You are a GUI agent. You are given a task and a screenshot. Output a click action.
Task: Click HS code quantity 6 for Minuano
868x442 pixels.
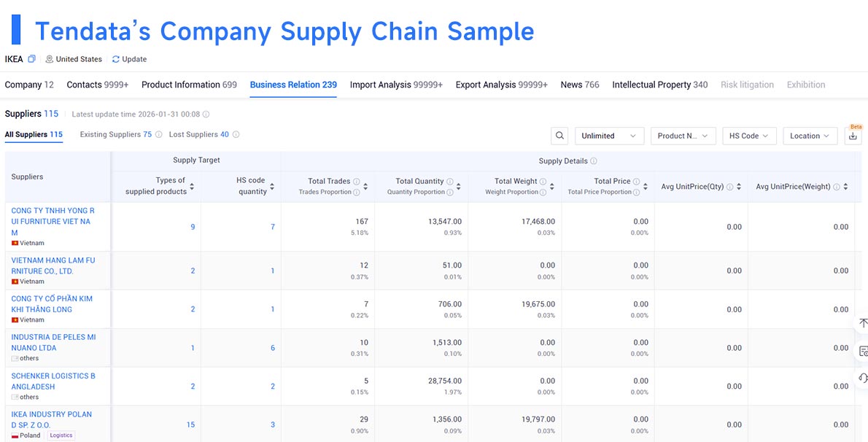pyautogui.click(x=272, y=348)
